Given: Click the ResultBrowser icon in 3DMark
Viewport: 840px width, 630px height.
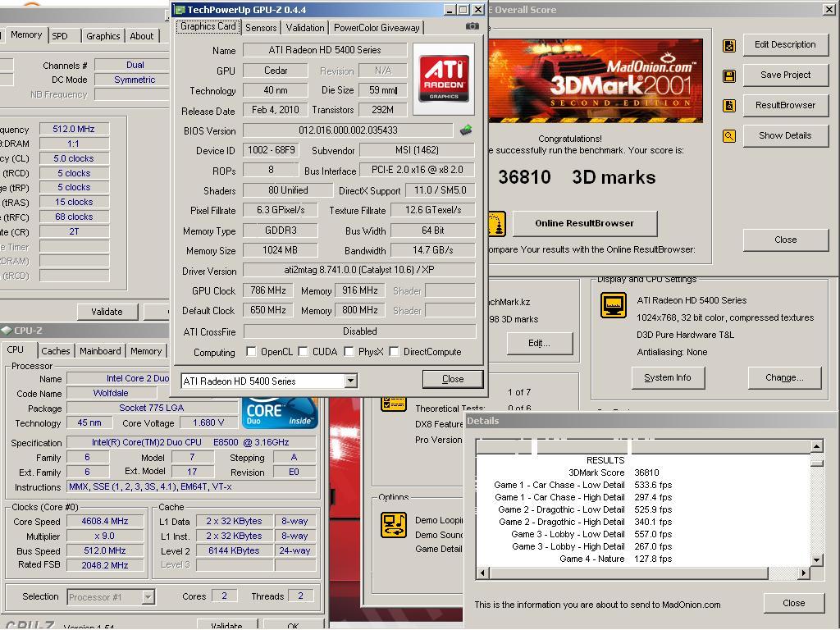Looking at the screenshot, I should [729, 106].
